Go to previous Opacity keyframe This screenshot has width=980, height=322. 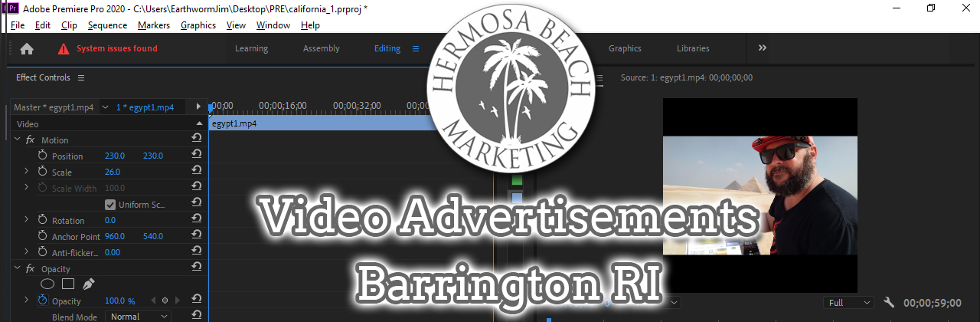pyautogui.click(x=154, y=301)
